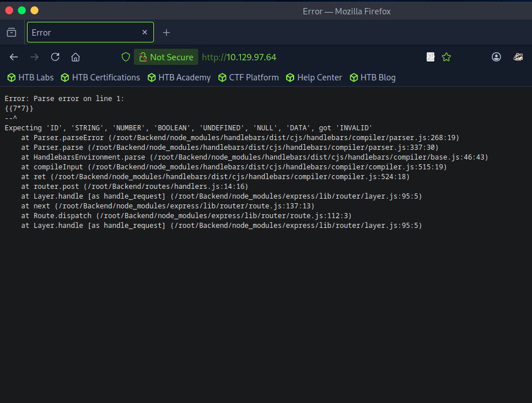
Task: Open the HTB Labs bookmark
Action: [x=30, y=77]
